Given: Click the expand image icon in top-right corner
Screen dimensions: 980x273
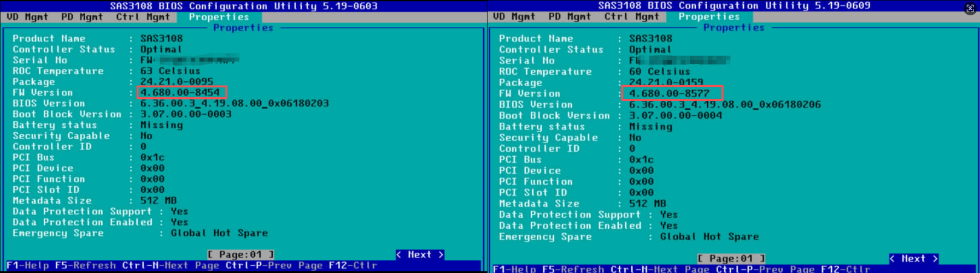Looking at the screenshot, I should [x=970, y=8].
